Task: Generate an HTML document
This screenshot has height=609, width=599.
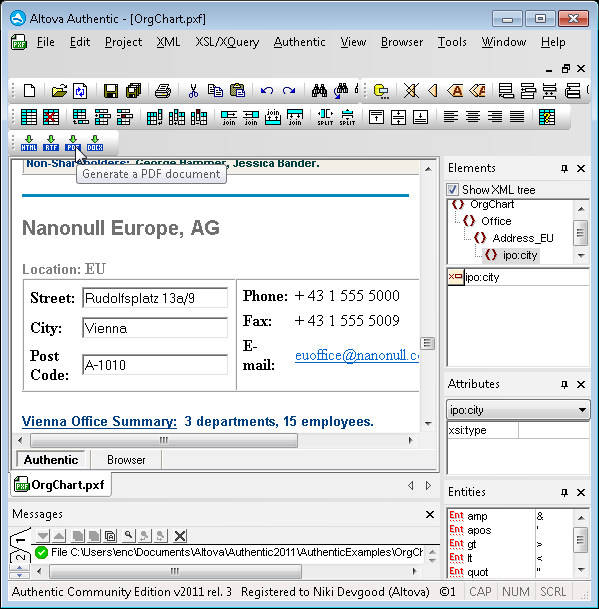Action: tap(29, 143)
